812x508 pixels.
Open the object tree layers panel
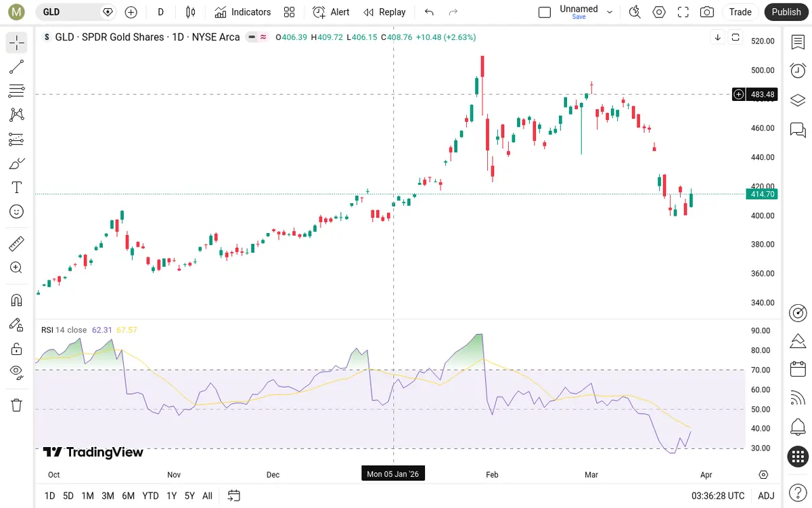pos(798,100)
